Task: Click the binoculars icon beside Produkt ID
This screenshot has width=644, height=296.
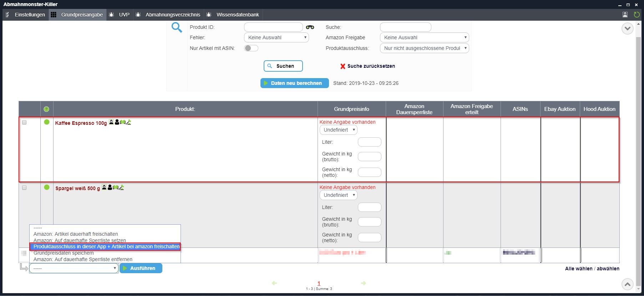Action: click(x=310, y=27)
